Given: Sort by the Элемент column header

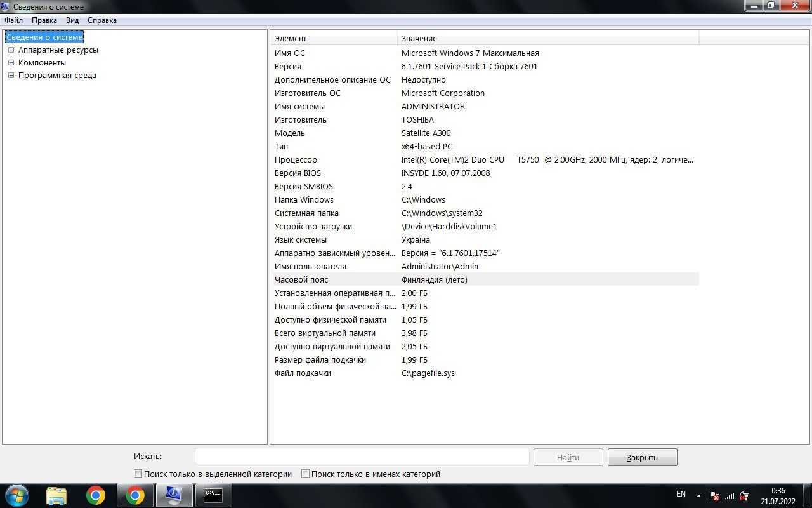Looking at the screenshot, I should [x=334, y=39].
